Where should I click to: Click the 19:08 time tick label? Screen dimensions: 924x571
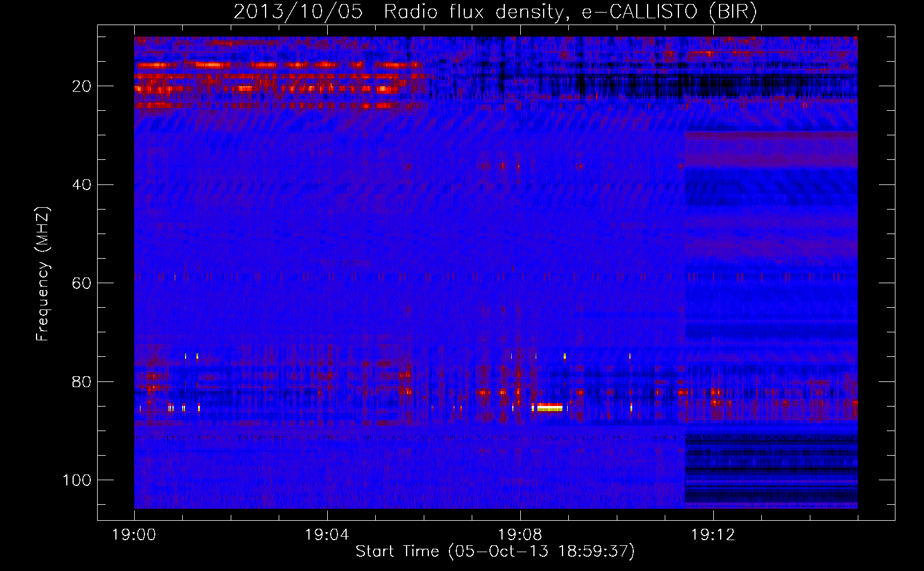click(520, 535)
